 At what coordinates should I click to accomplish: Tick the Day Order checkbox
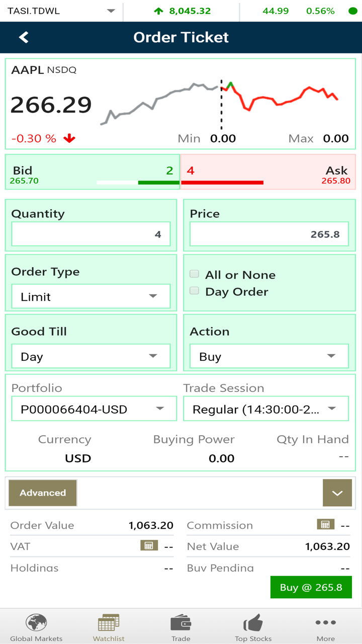click(x=194, y=291)
